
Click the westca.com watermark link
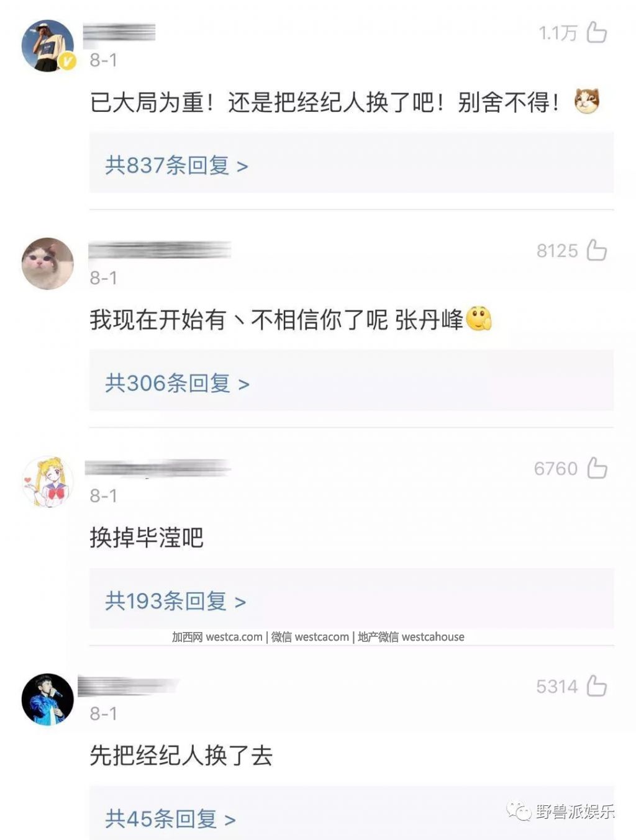click(234, 637)
